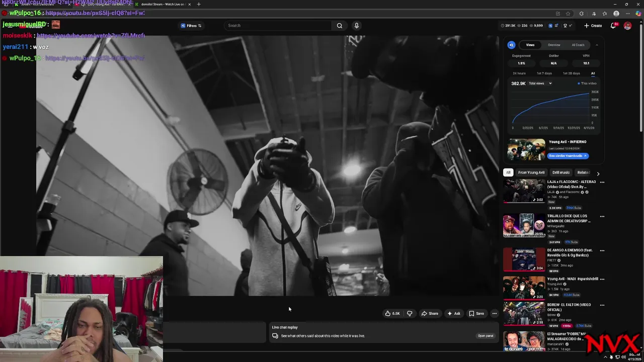644x362 pixels.
Task: Select the Drill music chip
Action: click(561, 172)
